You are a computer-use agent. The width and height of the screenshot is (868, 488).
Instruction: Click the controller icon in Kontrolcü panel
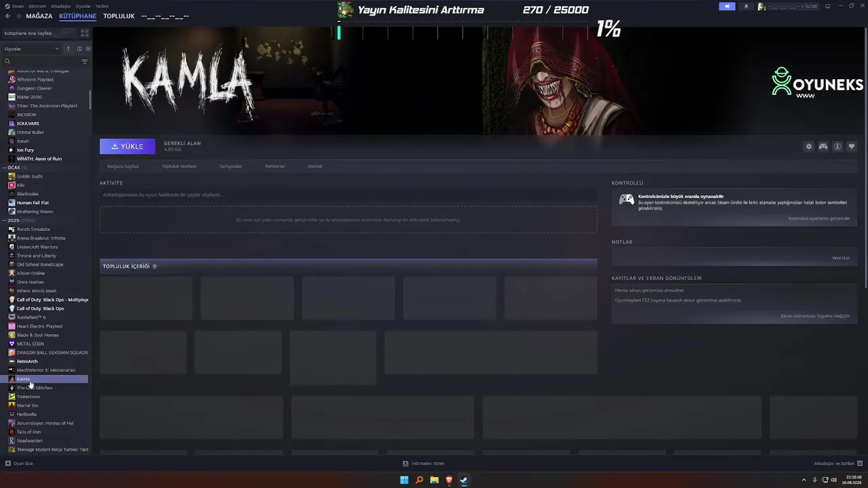[627, 200]
